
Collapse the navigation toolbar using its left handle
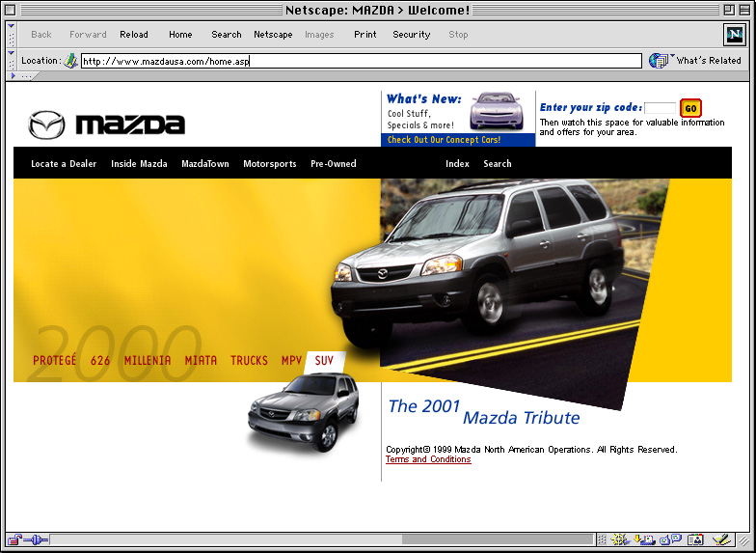pyautogui.click(x=12, y=35)
